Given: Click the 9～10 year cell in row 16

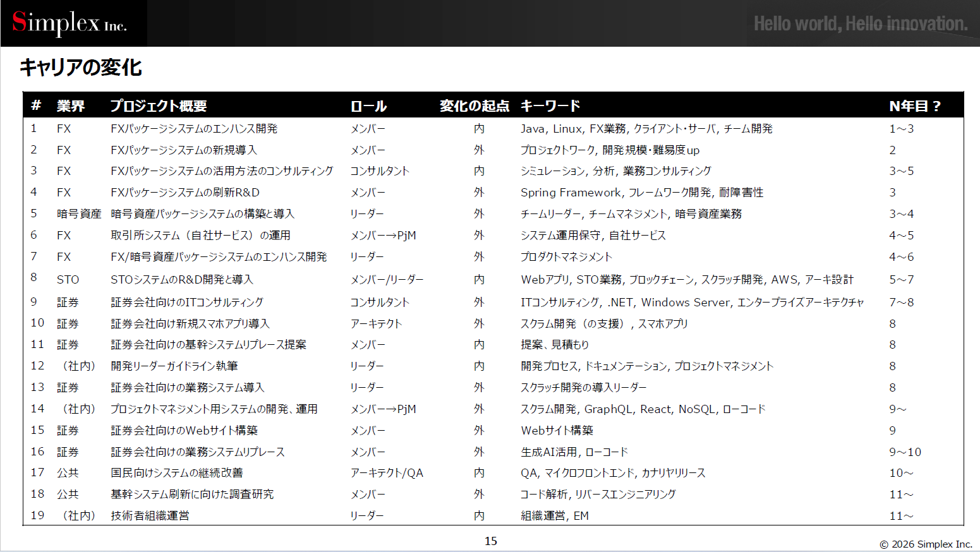Looking at the screenshot, I should point(905,452).
